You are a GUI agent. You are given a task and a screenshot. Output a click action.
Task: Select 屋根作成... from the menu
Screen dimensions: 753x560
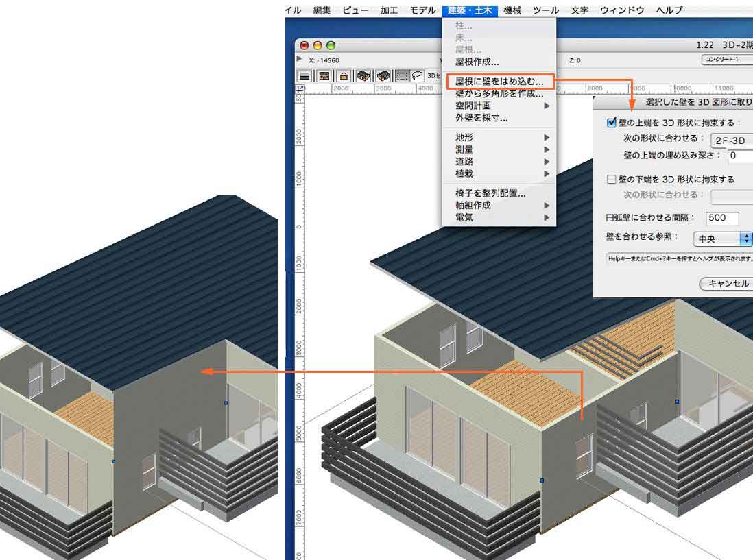[x=477, y=62]
